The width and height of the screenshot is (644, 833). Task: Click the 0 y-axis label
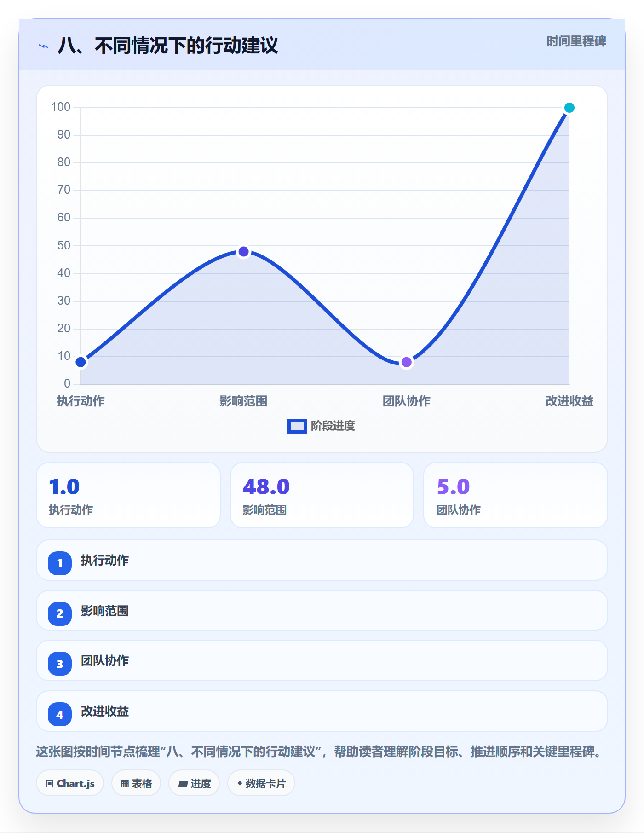pos(67,383)
